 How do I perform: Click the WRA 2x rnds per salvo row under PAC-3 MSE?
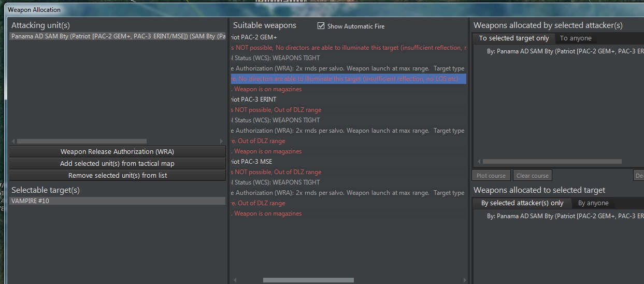(x=348, y=193)
